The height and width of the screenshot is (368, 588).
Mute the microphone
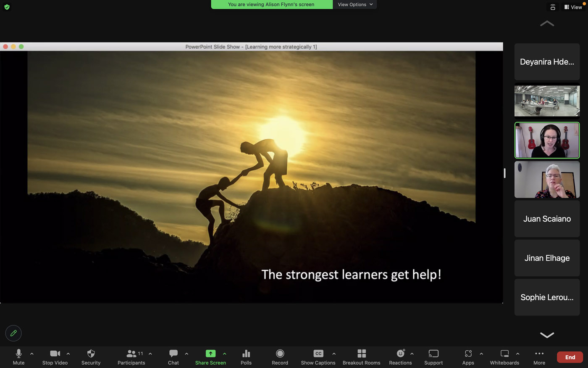click(18, 357)
